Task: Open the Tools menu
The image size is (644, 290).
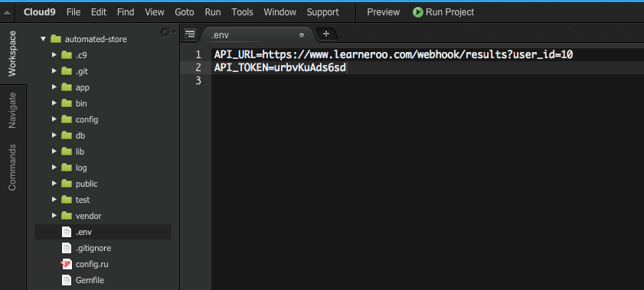Action: (x=242, y=12)
